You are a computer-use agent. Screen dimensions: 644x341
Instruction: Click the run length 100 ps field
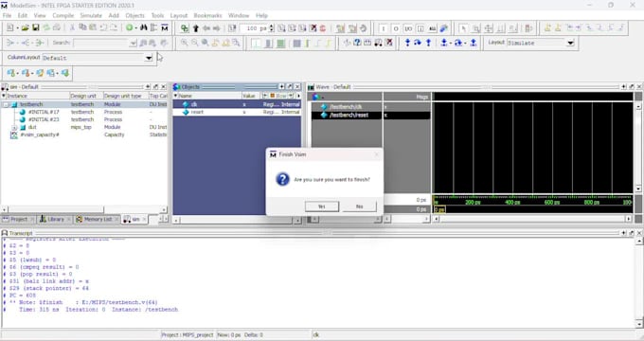pyautogui.click(x=254, y=28)
